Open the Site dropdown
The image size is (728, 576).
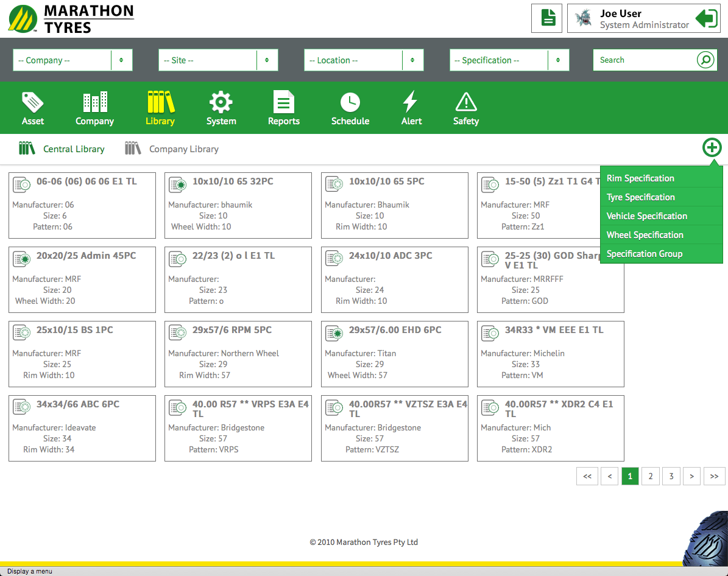[218, 60]
